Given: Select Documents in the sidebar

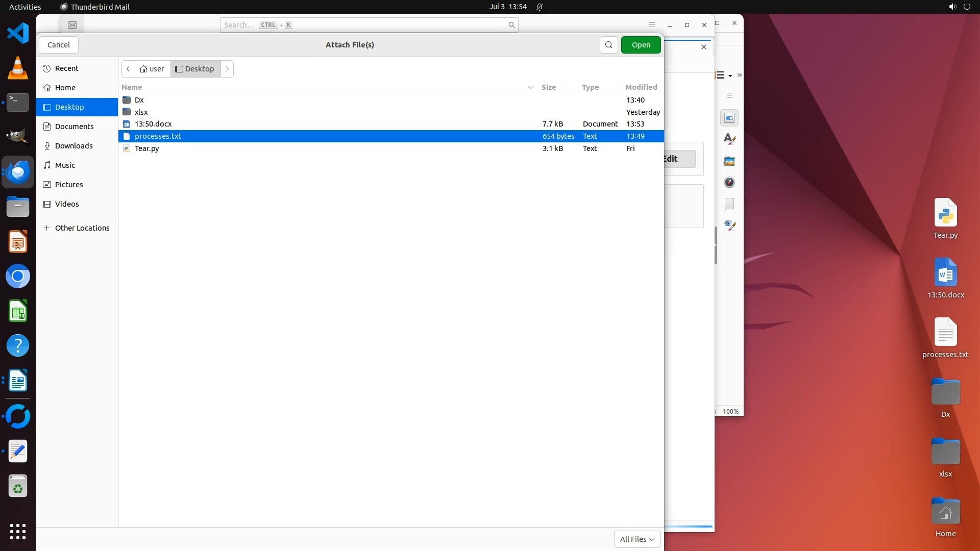Looking at the screenshot, I should (x=74, y=127).
